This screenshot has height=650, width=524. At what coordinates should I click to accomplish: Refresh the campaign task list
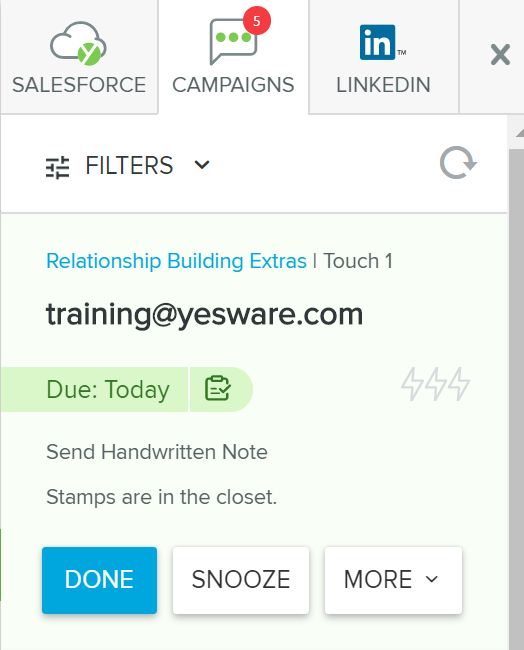coord(458,163)
